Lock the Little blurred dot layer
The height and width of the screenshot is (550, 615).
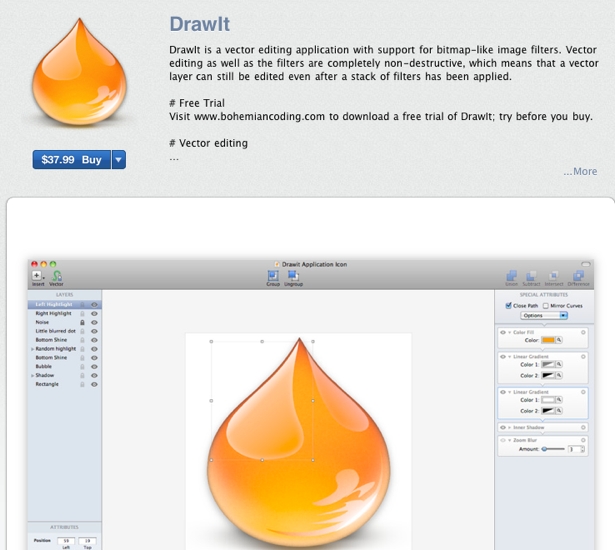82,331
